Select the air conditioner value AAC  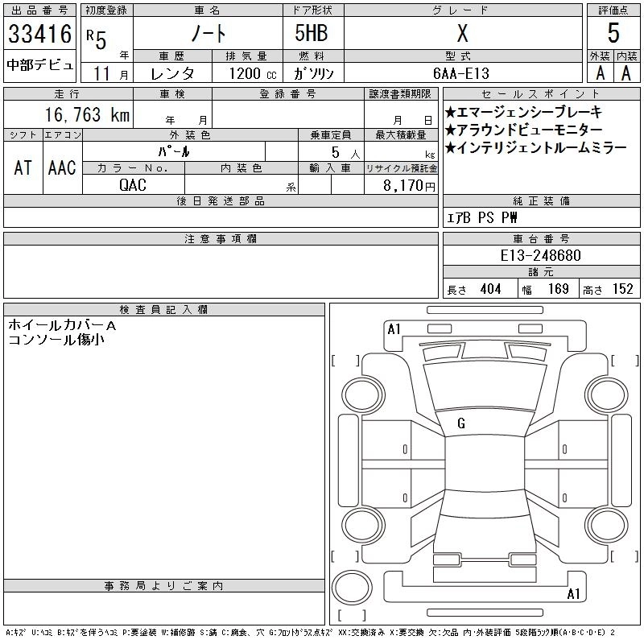click(x=62, y=167)
